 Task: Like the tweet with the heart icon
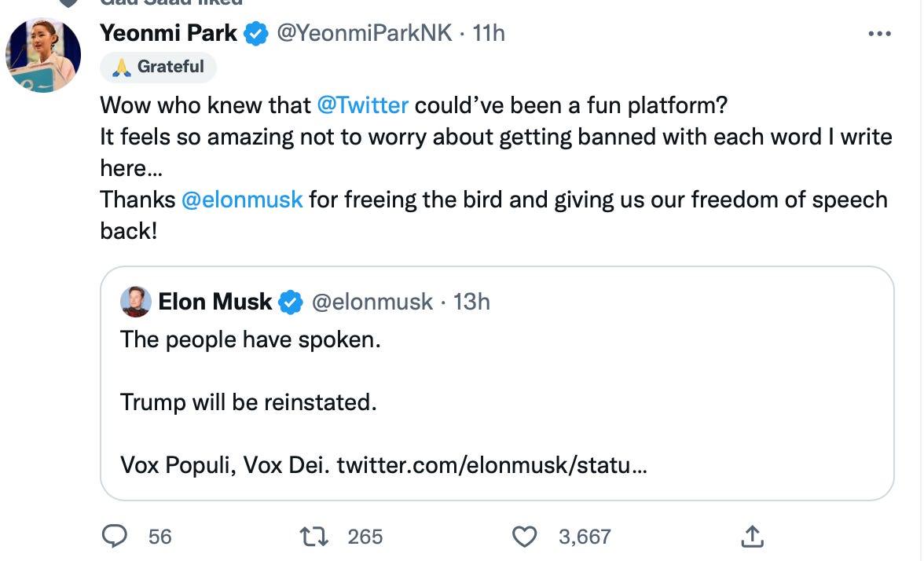(x=523, y=536)
